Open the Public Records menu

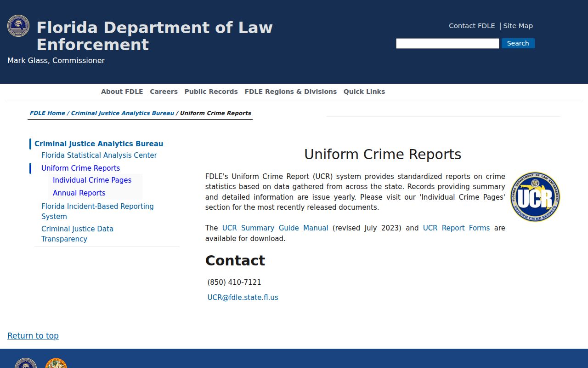211,92
